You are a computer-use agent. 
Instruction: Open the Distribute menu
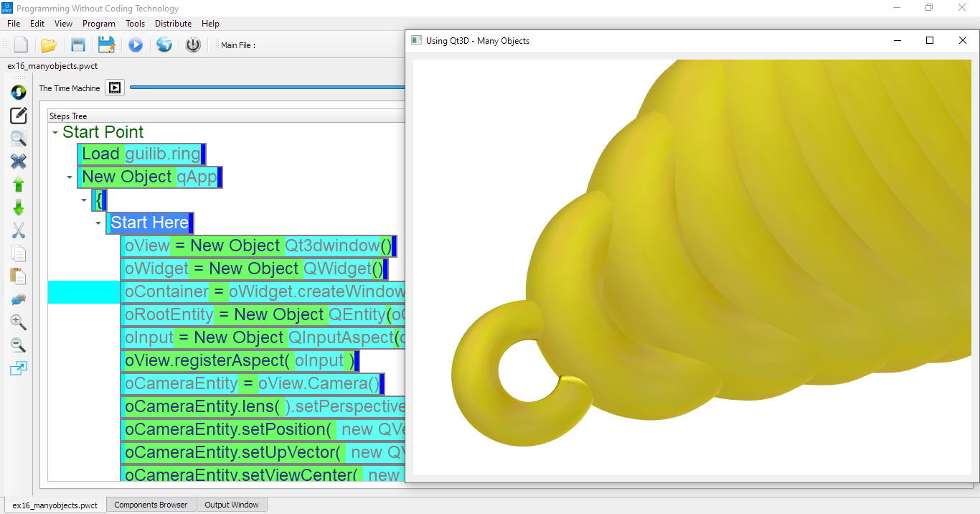point(173,24)
